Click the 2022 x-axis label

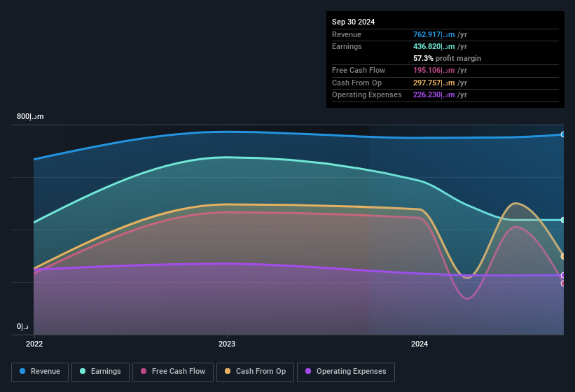(34, 344)
